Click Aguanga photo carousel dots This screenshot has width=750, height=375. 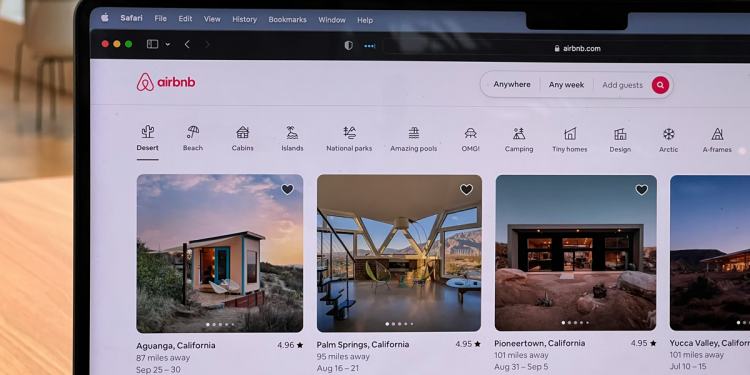pos(220,325)
